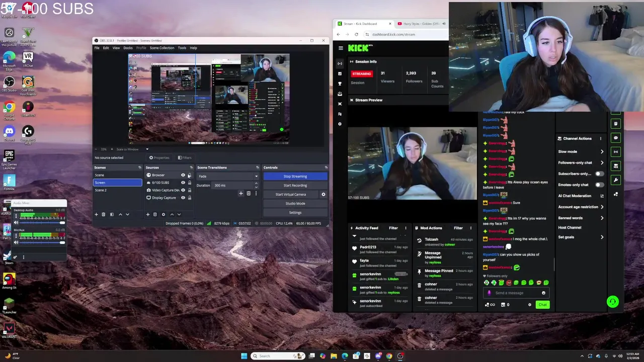Open selected source properties gear icon

click(x=163, y=215)
